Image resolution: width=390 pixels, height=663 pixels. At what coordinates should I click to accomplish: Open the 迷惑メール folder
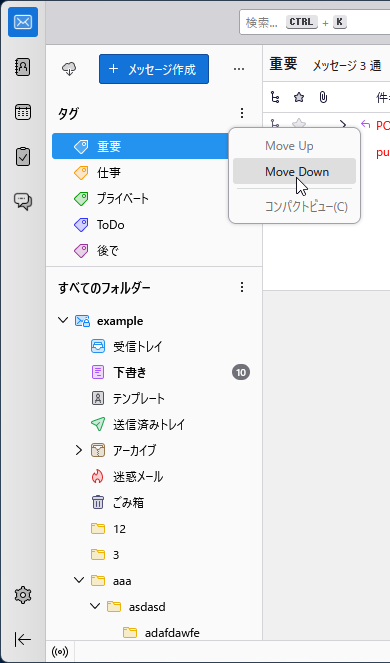pos(154,477)
